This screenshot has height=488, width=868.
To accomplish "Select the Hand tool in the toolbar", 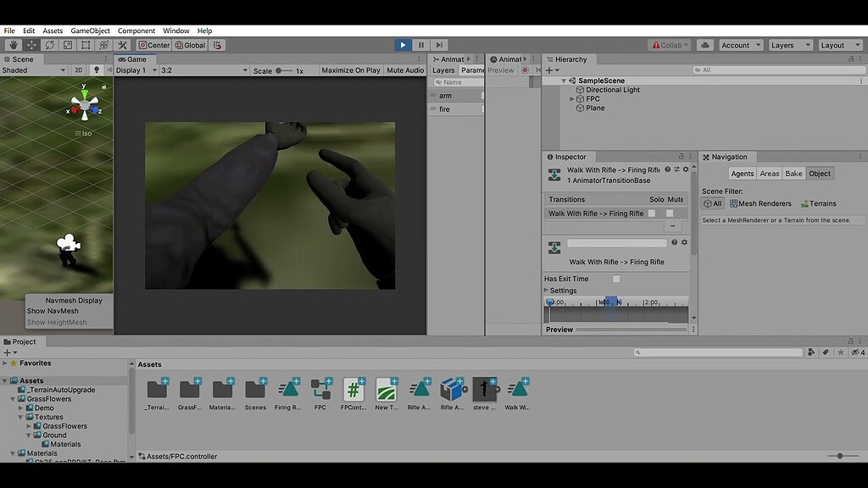I will (x=13, y=44).
